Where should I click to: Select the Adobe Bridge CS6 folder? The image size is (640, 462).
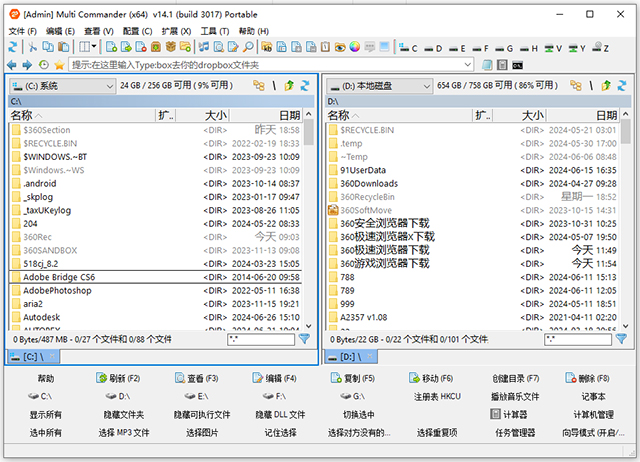[x=155, y=277]
